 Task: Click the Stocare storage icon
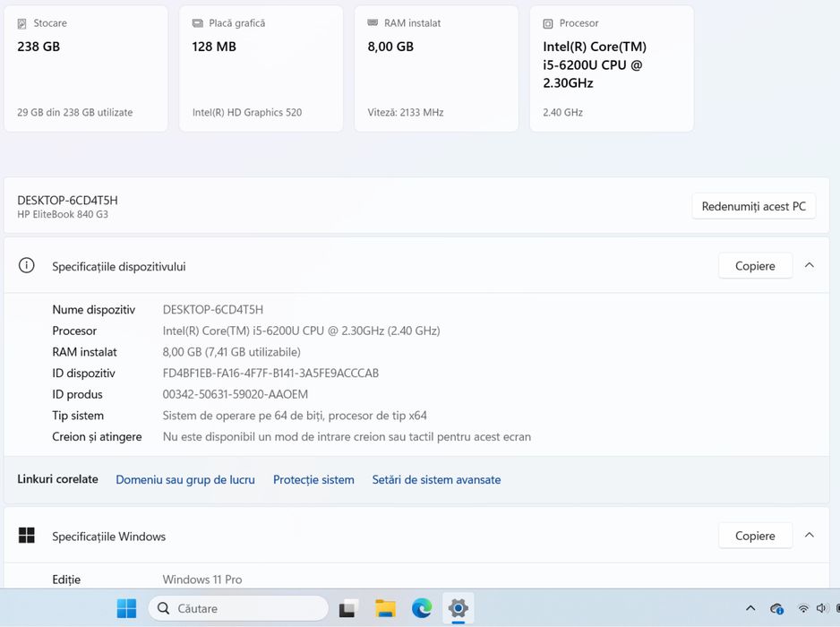click(x=22, y=23)
